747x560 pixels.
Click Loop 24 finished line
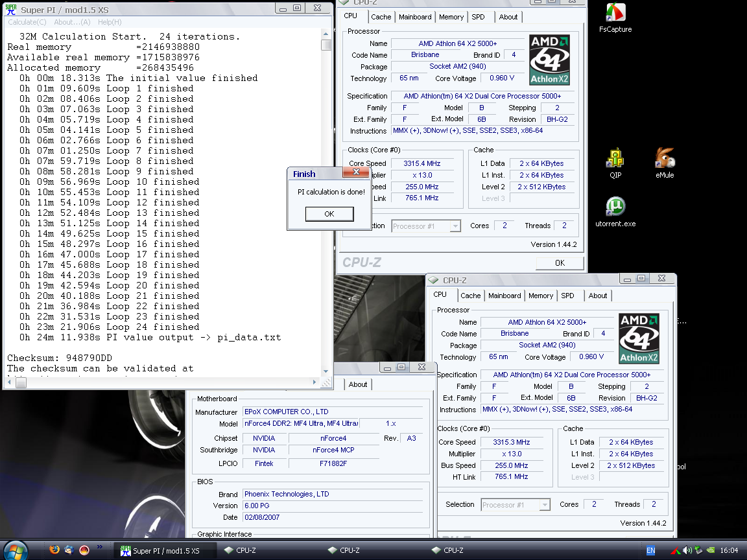(109, 327)
